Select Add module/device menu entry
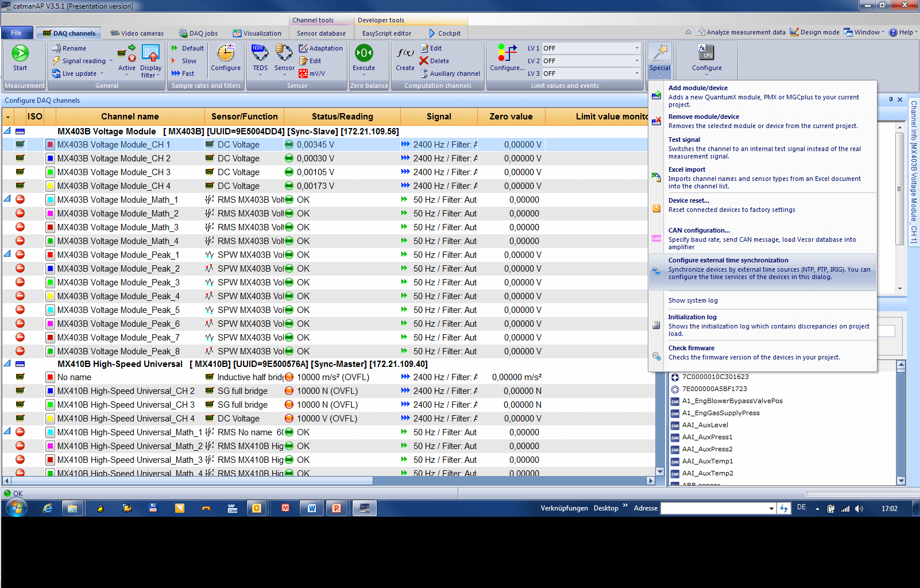 [x=763, y=95]
